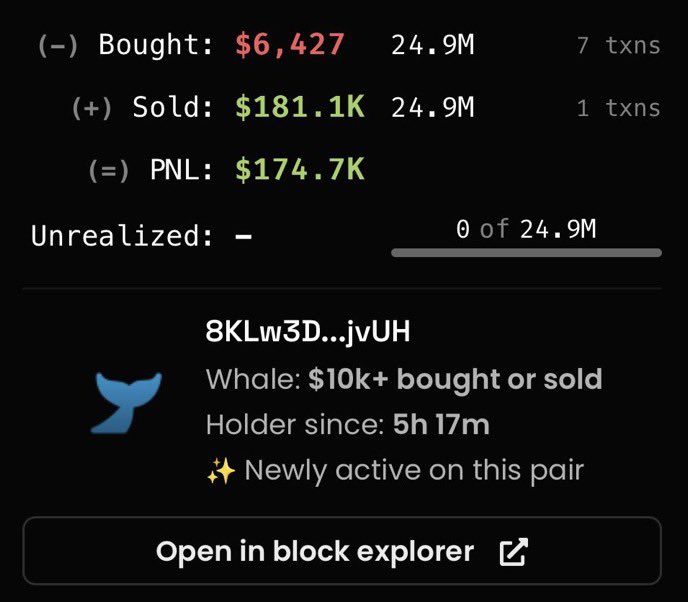Screen dimensions: 688x602
Task: Click Whale: $10k+ bought or sold text
Action: (x=404, y=380)
